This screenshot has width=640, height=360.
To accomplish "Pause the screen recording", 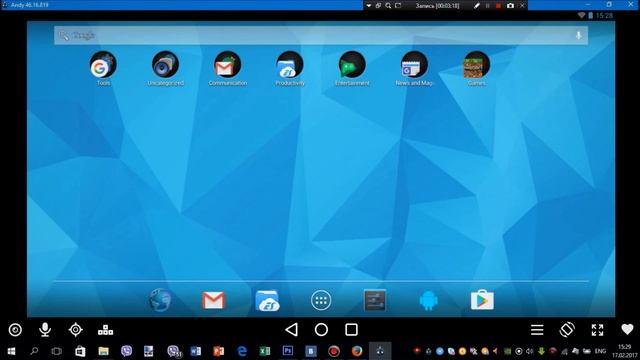I will (487, 6).
